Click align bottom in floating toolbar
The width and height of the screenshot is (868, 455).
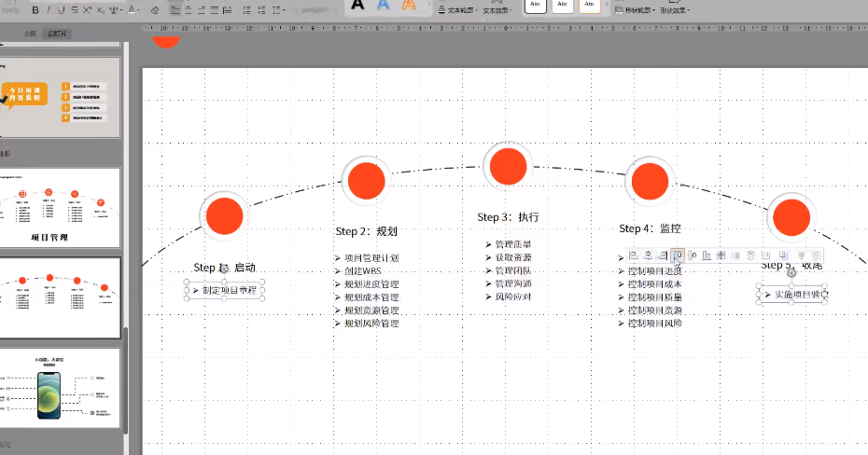(707, 255)
